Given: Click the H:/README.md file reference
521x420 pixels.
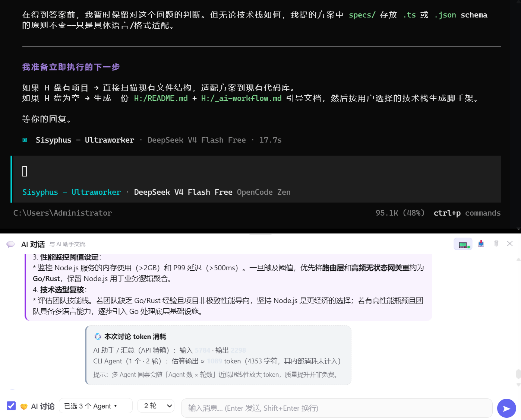Looking at the screenshot, I should [161, 98].
